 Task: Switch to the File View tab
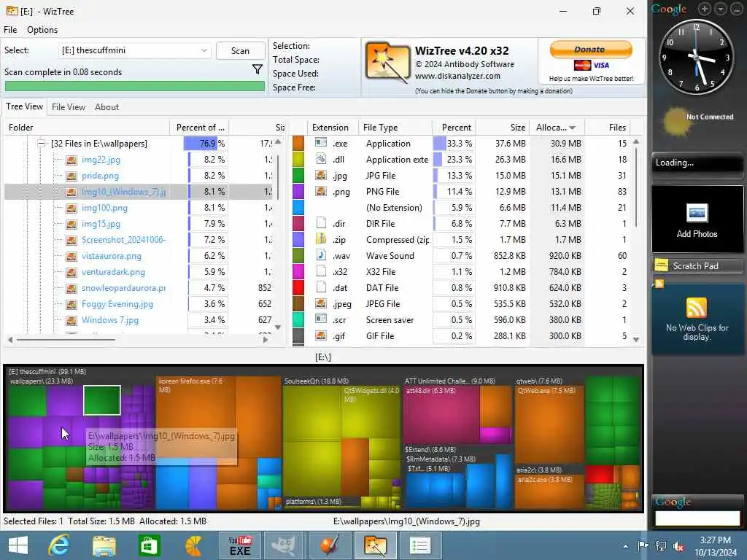tap(68, 107)
